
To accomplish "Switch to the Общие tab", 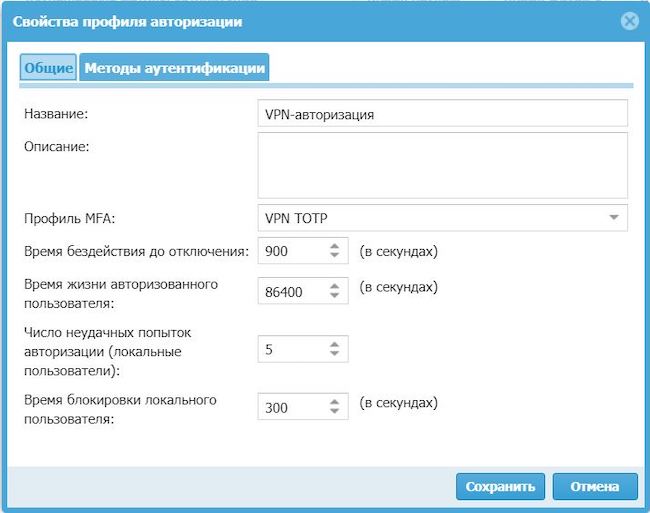I will (49, 68).
